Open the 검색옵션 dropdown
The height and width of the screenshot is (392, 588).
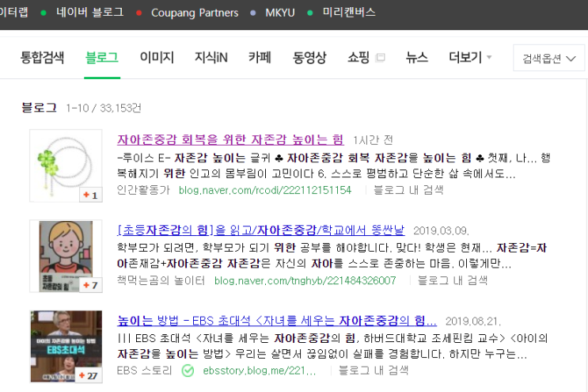pyautogui.click(x=548, y=58)
